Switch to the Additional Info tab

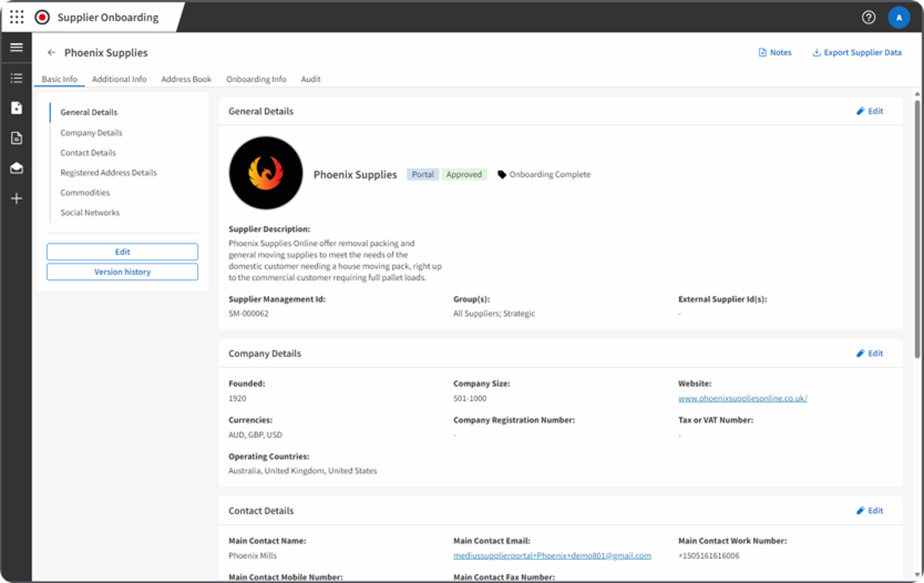click(x=119, y=79)
